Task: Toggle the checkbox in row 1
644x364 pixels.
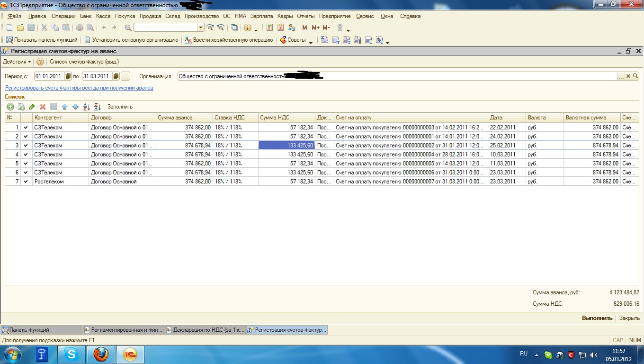Action: [26, 127]
